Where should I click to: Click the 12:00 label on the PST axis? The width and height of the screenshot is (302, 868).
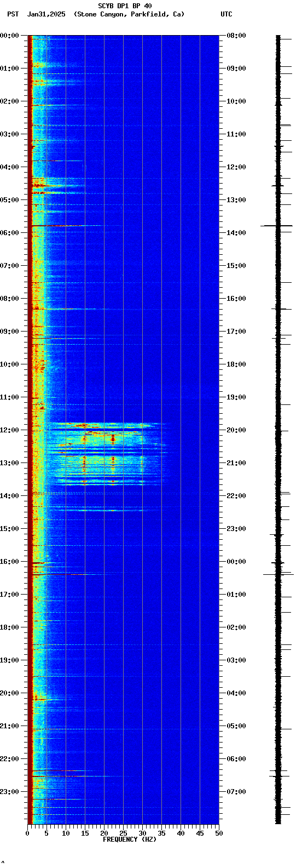9,430
